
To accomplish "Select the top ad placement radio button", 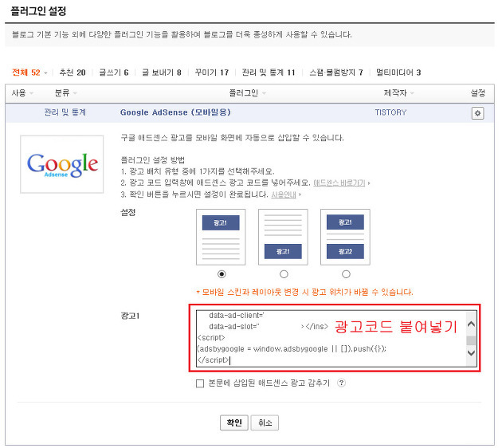I will pyautogui.click(x=222, y=274).
